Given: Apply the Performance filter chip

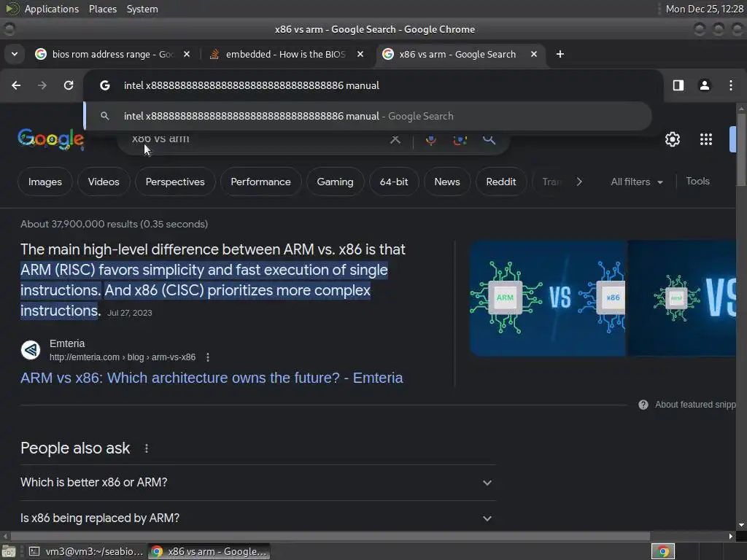Looking at the screenshot, I should (x=260, y=182).
